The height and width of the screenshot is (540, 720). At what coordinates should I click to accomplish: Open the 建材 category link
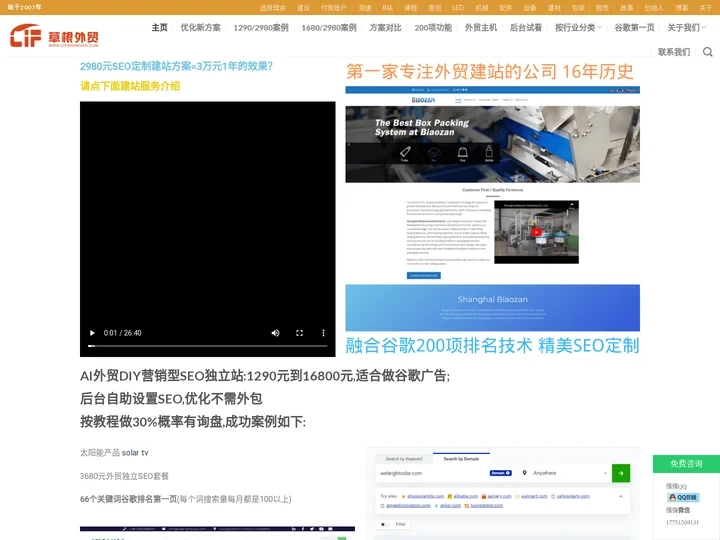[x=554, y=8]
